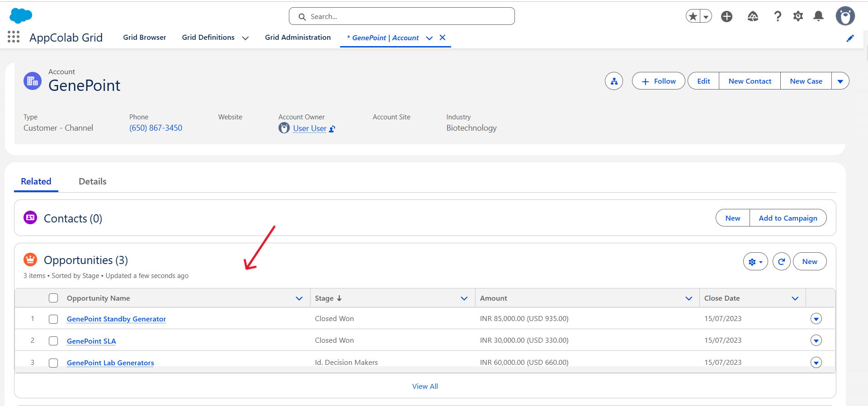
Task: Open the Grid Definitions tab
Action: coord(208,38)
